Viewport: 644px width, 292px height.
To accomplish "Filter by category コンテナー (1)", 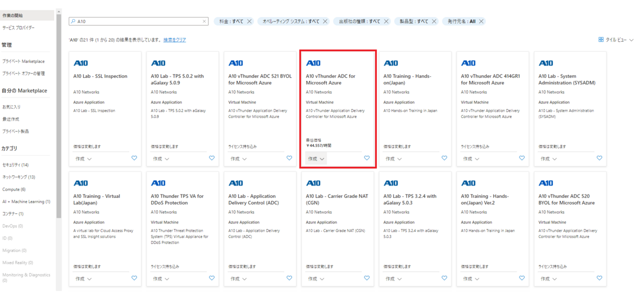I will [x=13, y=214].
